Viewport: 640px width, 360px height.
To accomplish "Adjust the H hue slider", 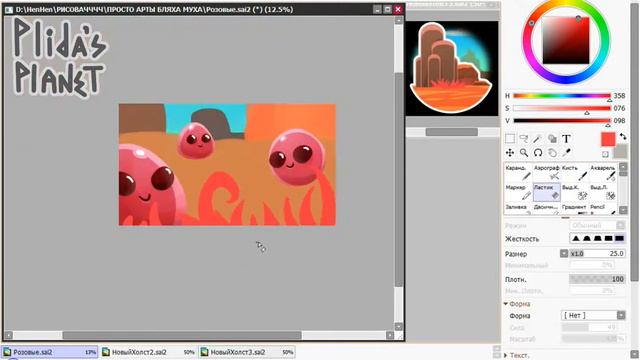I will pos(562,96).
